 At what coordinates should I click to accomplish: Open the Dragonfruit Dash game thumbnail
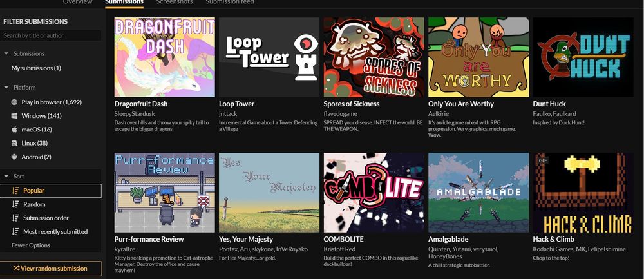tap(164, 57)
